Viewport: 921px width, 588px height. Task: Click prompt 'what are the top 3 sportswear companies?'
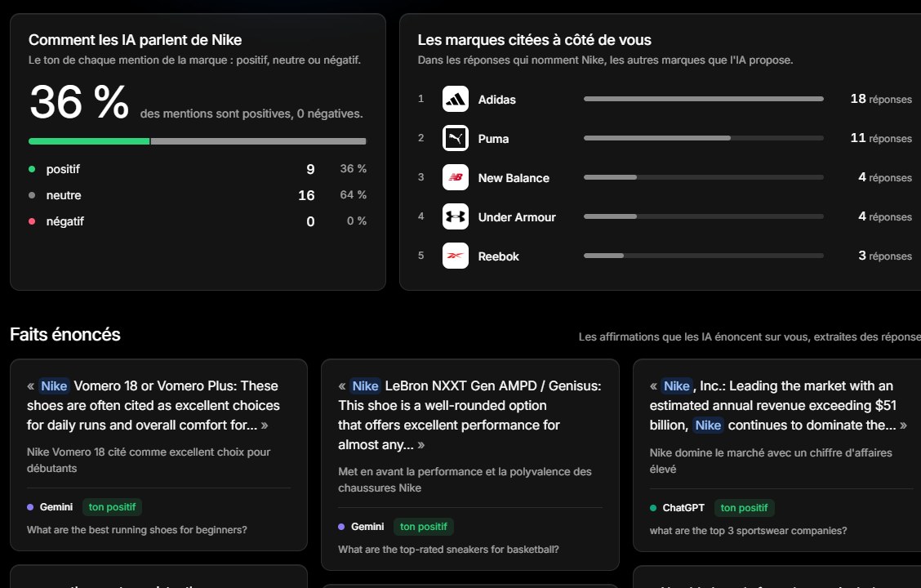748,531
